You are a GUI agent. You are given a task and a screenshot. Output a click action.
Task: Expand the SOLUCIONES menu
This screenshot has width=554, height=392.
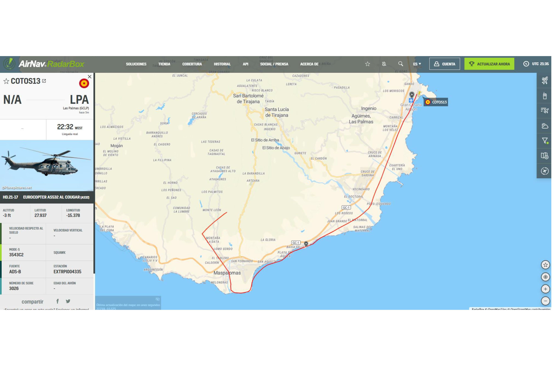click(x=136, y=64)
